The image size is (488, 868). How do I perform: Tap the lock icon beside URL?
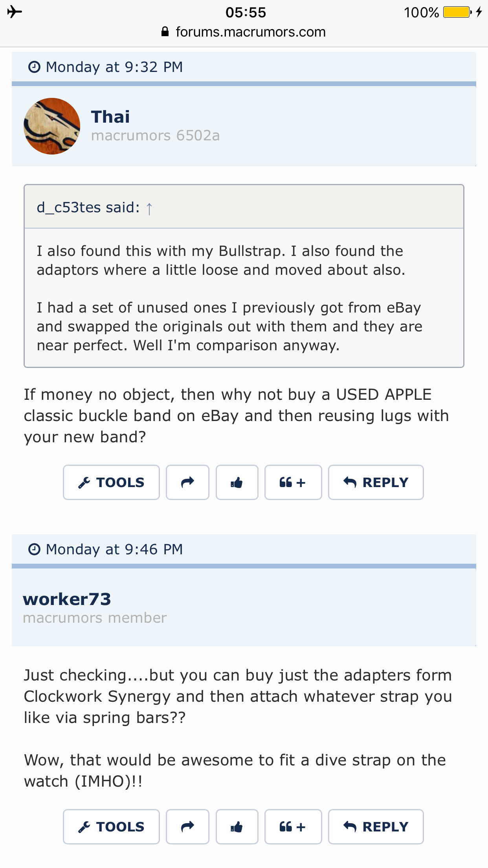pyautogui.click(x=165, y=32)
